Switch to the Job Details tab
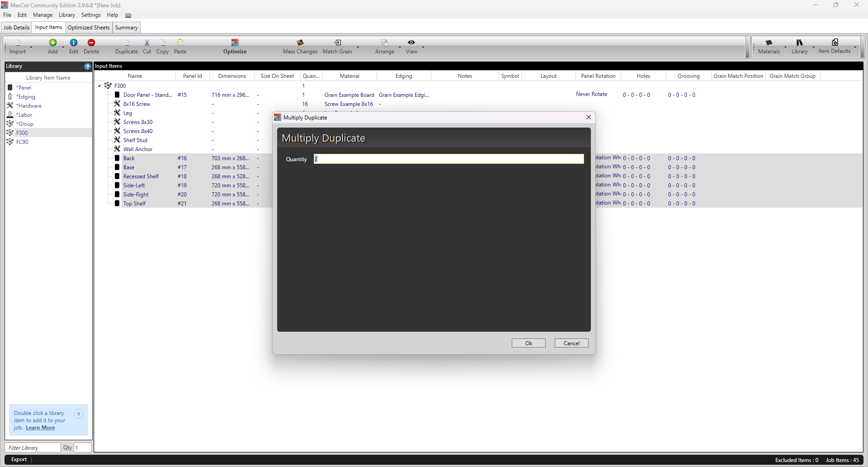Image resolution: width=868 pixels, height=467 pixels. [17, 28]
